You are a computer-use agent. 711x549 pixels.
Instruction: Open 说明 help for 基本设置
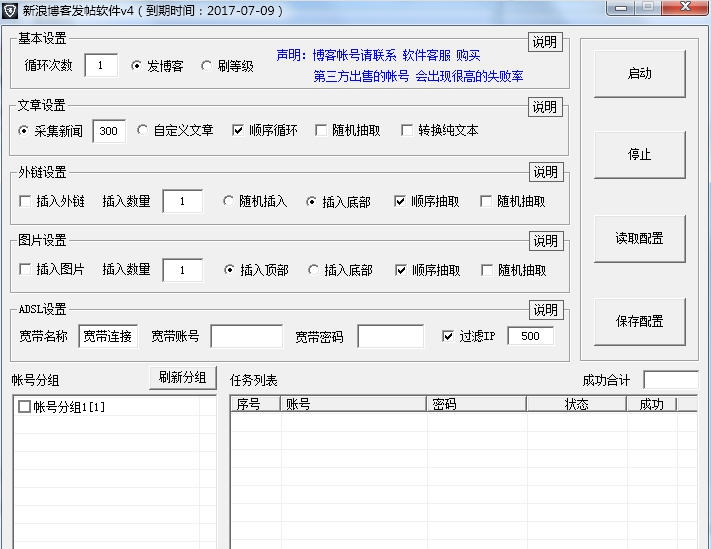[545, 42]
